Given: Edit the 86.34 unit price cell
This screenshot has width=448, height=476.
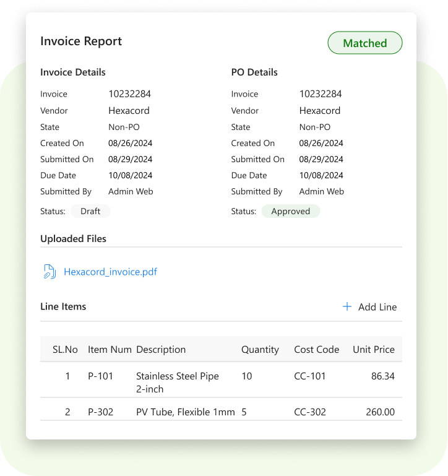Looking at the screenshot, I should click(382, 376).
